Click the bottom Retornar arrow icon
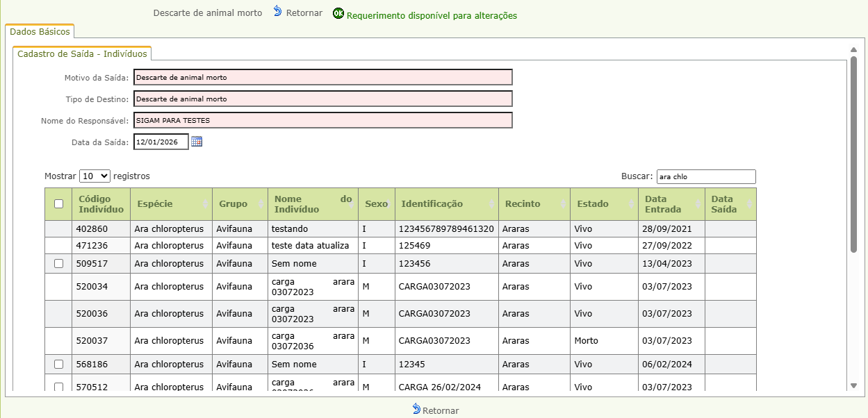Screen dimensions: 868x418 (x=416, y=409)
